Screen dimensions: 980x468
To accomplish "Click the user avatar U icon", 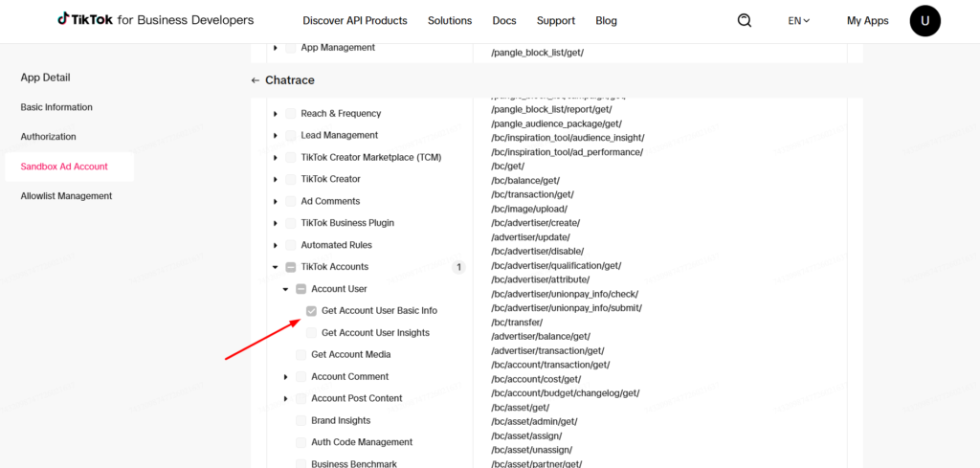I will (924, 20).
